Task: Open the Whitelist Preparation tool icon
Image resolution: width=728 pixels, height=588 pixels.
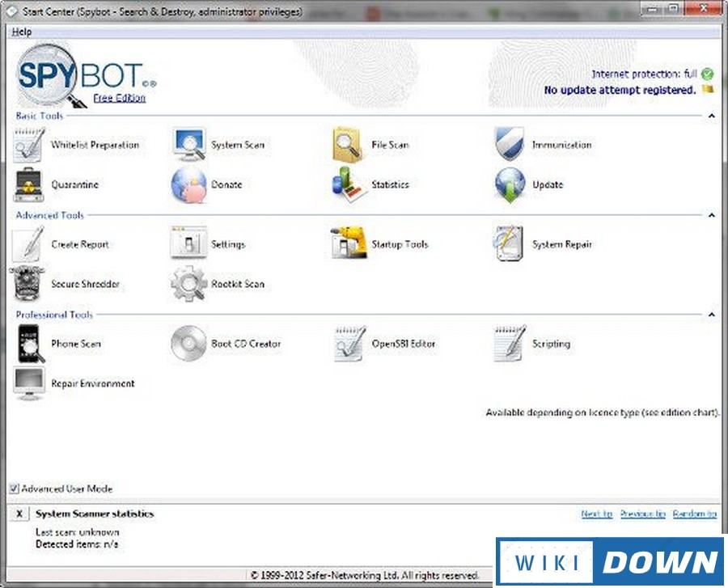Action: [x=29, y=145]
